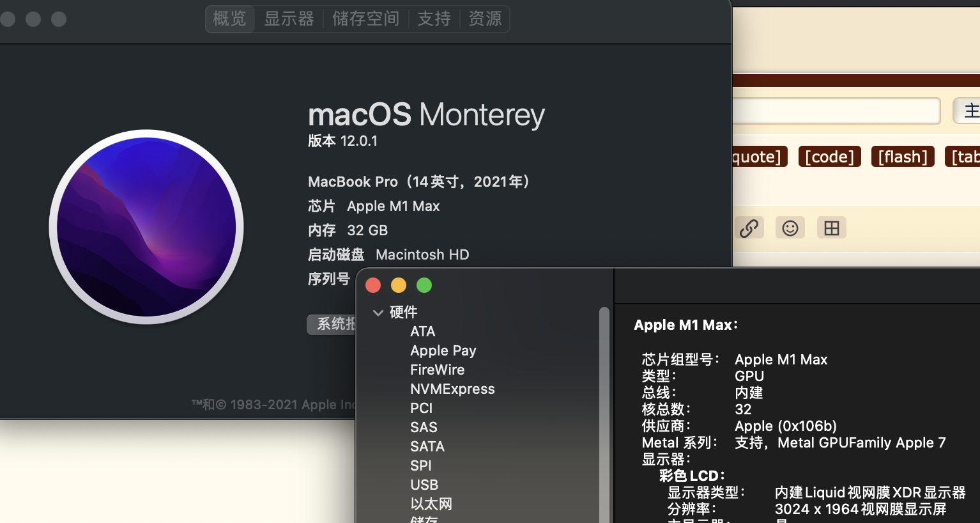980x523 pixels.
Task: Select 以太网 in the hardware list
Action: coord(431,504)
